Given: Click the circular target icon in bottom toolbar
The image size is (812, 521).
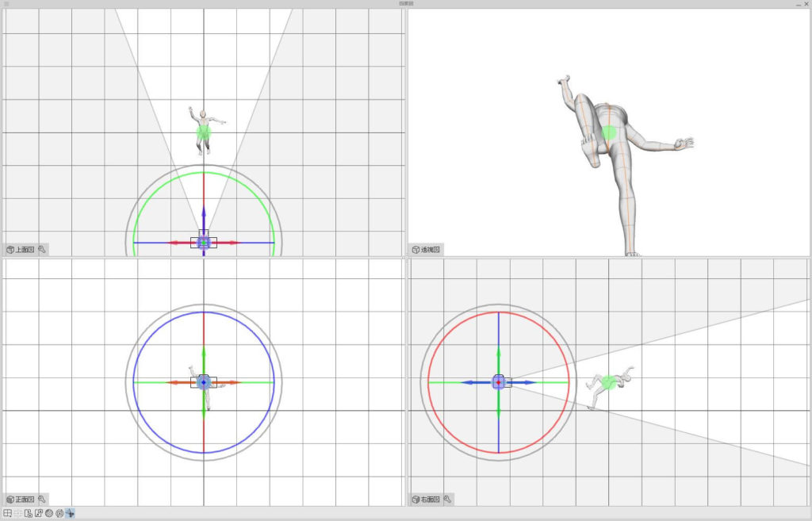Looking at the screenshot, I should point(59,514).
